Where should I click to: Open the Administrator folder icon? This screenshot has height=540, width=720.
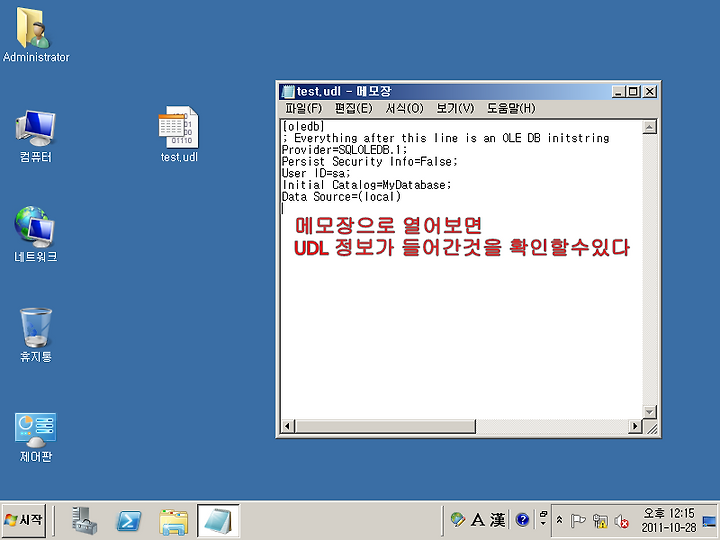35,34
